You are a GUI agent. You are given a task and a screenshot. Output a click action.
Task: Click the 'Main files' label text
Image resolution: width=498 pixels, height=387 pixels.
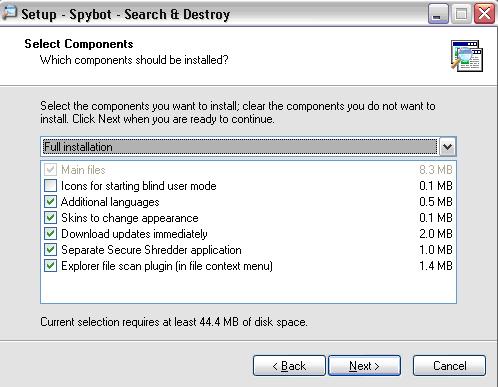click(x=83, y=170)
